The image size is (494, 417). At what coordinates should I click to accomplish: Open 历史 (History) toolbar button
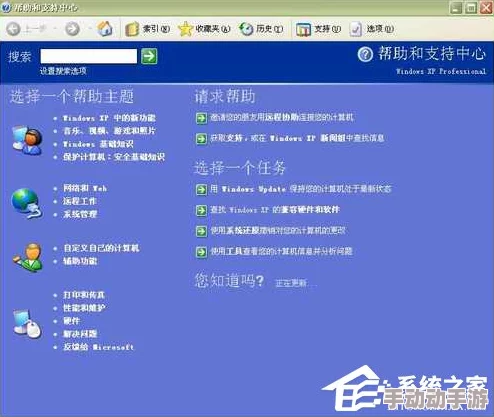(x=261, y=29)
